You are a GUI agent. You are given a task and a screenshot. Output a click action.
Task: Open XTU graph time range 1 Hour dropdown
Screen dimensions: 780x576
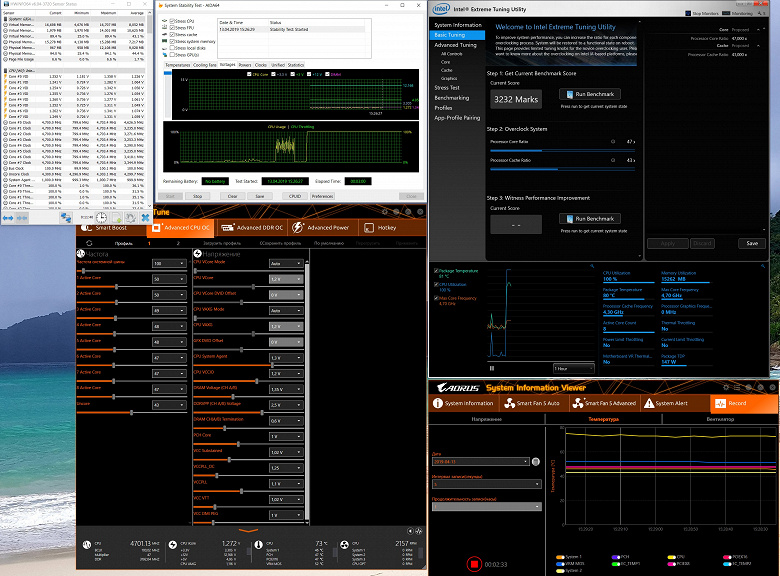(574, 369)
